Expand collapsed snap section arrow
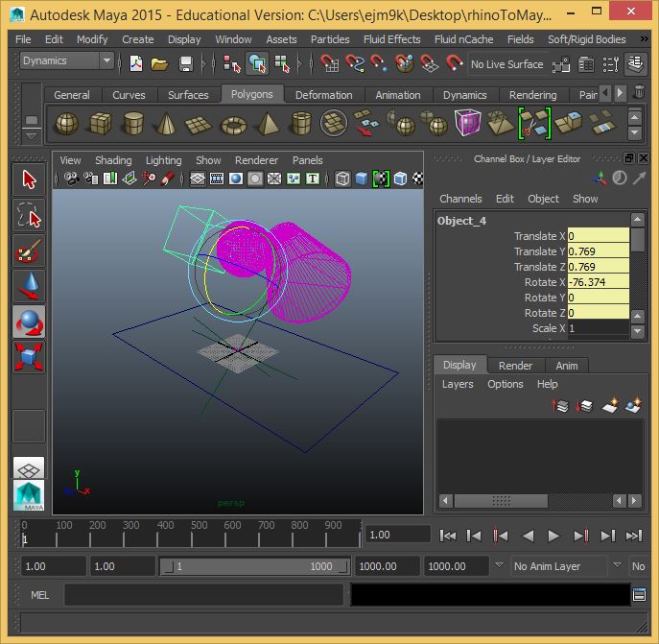The image size is (659, 644). click(299, 64)
